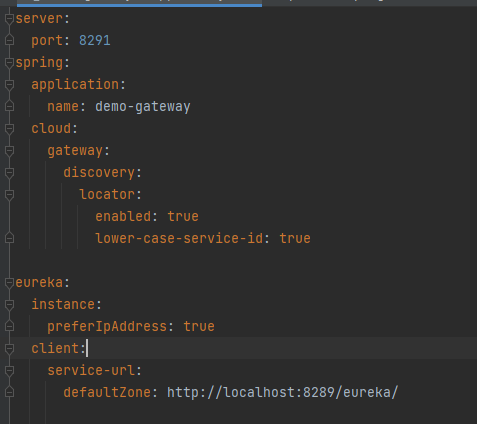Click the discovery key
The height and width of the screenshot is (424, 477).
99,173
